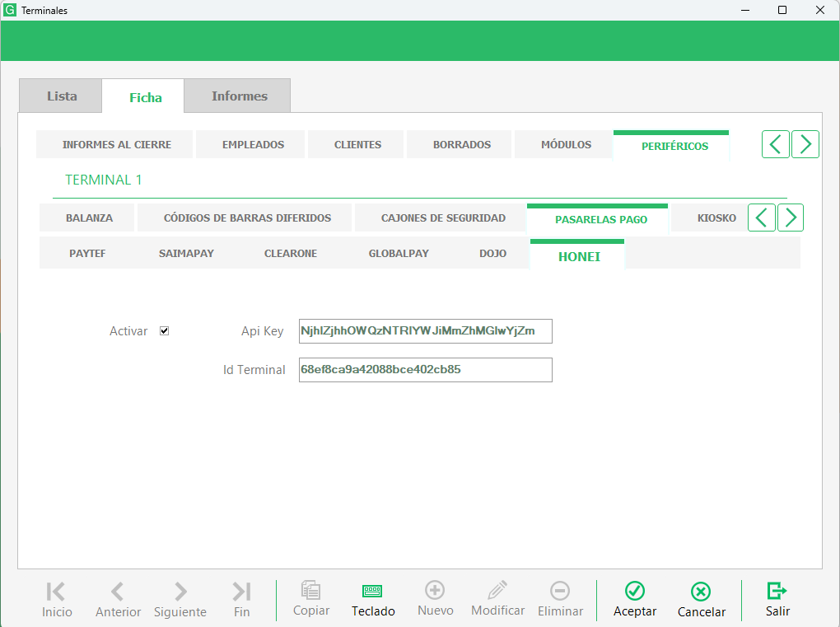Screen dimensions: 840x627
Task: Click the Salir exit icon
Action: click(777, 591)
